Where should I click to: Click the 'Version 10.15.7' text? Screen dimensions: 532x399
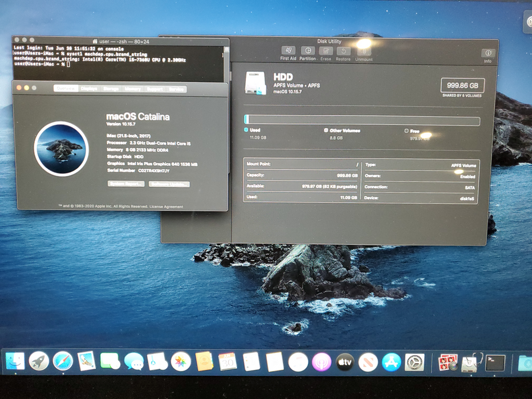pyautogui.click(x=121, y=124)
